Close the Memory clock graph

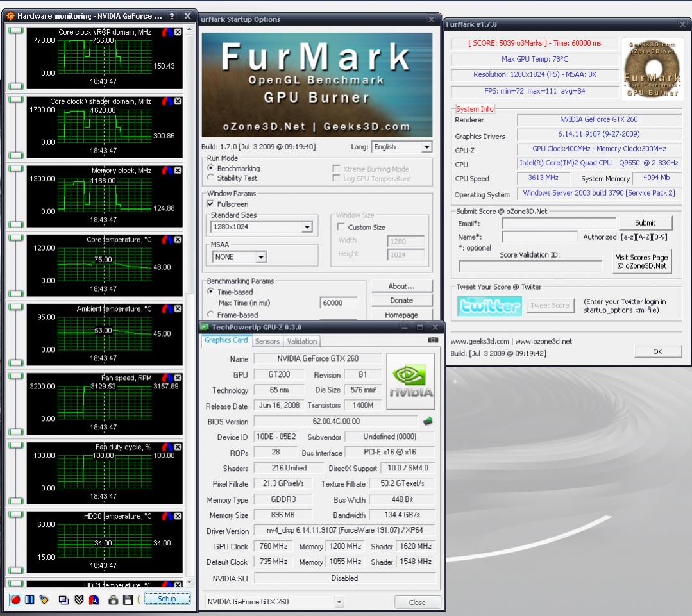coord(178,171)
